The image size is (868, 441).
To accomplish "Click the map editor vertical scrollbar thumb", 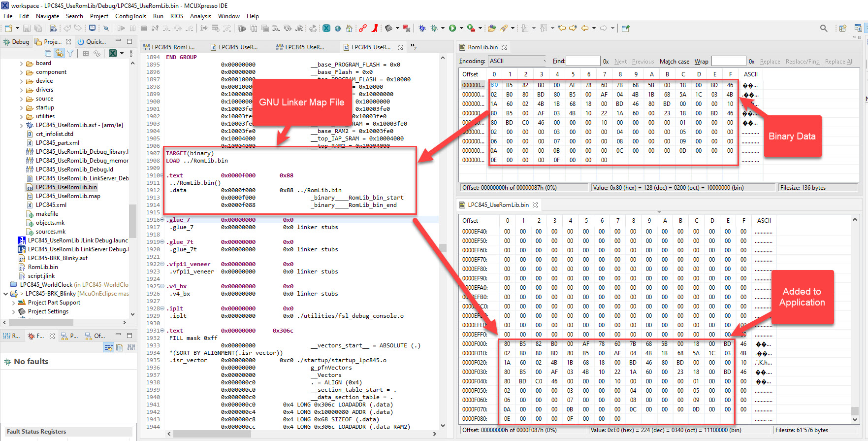I will click(x=443, y=248).
